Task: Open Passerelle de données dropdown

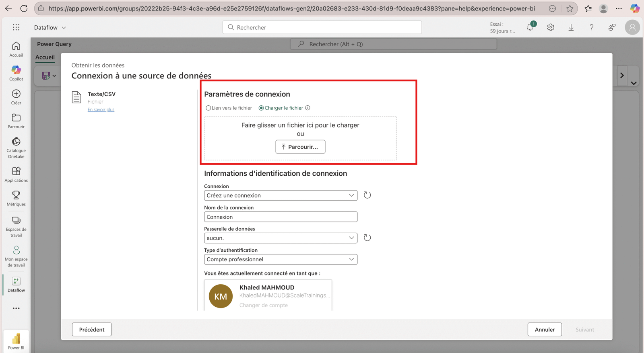Action: click(x=281, y=238)
